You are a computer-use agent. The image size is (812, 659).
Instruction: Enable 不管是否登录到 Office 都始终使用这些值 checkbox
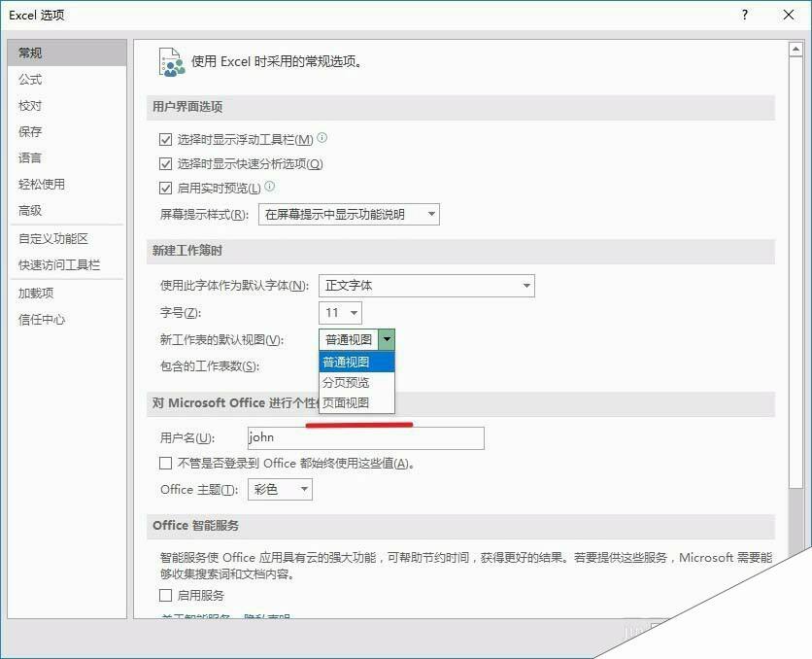click(x=165, y=463)
